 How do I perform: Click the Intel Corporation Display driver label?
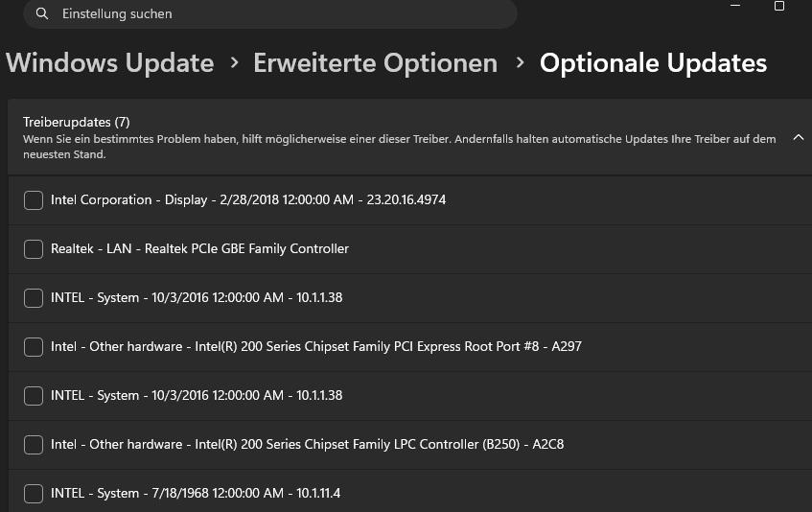click(247, 200)
